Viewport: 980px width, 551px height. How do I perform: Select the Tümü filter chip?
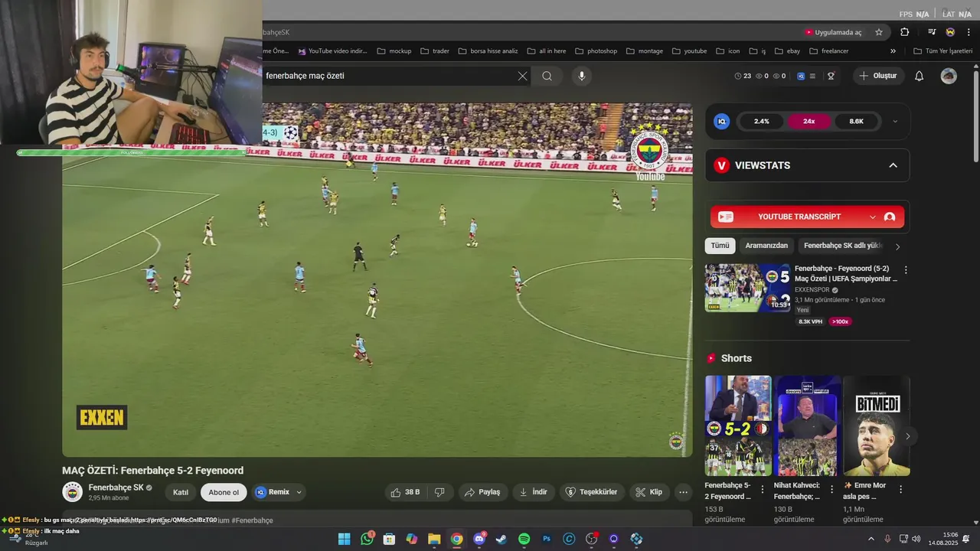[x=720, y=246]
